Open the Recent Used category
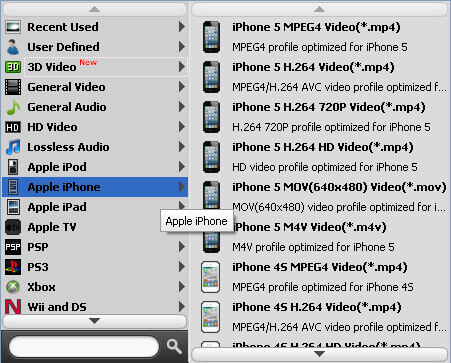 [95, 27]
